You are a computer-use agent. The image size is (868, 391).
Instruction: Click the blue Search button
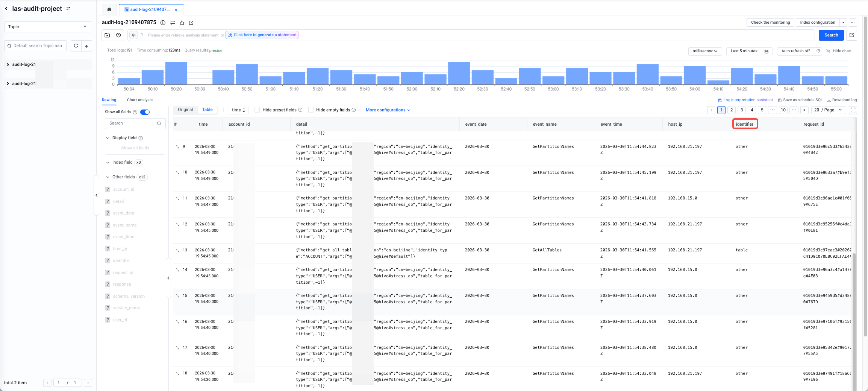pyautogui.click(x=831, y=35)
